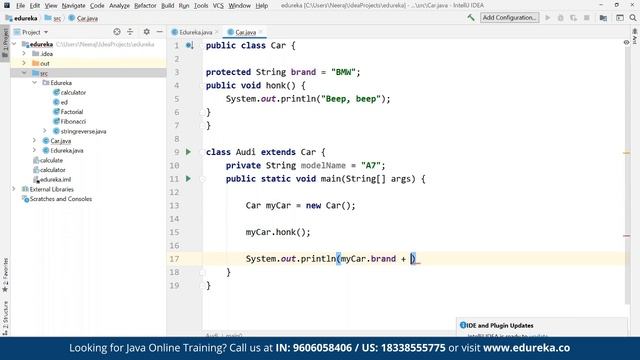640x360 pixels.
Task: Click the run gutter arrow on line 9
Action: pyautogui.click(x=188, y=152)
